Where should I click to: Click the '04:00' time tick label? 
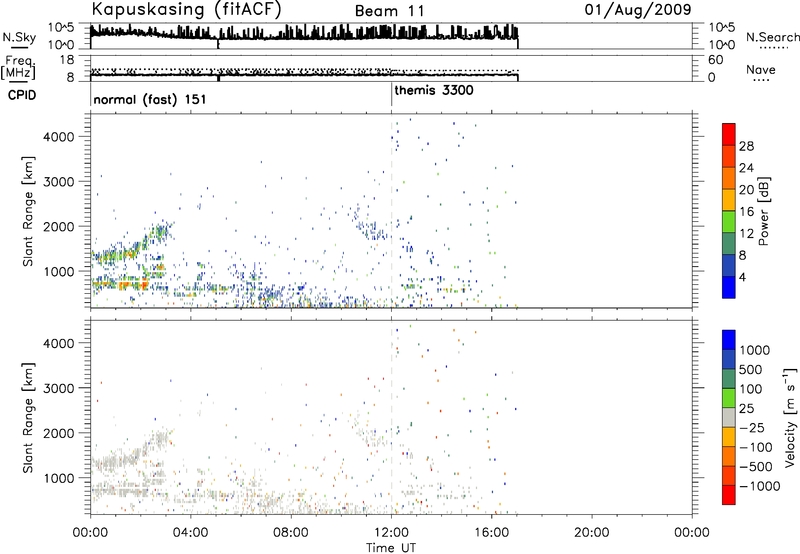pyautogui.click(x=191, y=533)
